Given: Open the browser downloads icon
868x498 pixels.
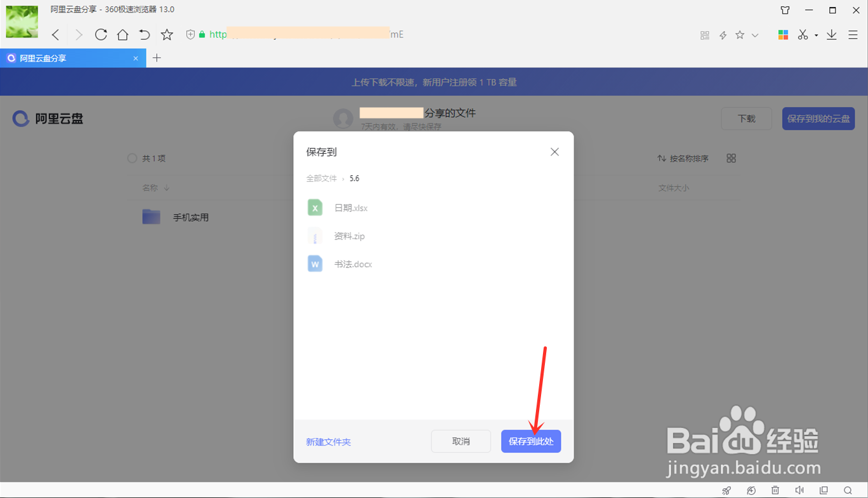Looking at the screenshot, I should (832, 34).
